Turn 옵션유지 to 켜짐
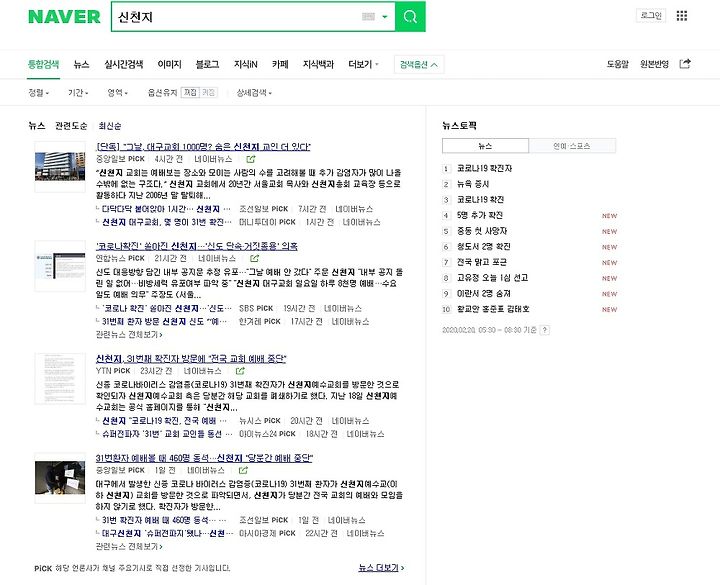This screenshot has height=585, width=720. click(x=208, y=93)
